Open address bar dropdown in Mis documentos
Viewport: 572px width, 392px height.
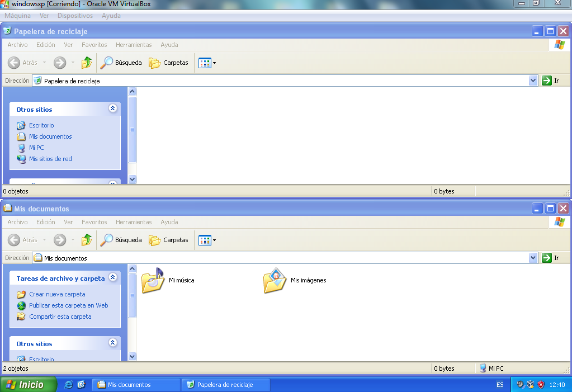tap(533, 258)
